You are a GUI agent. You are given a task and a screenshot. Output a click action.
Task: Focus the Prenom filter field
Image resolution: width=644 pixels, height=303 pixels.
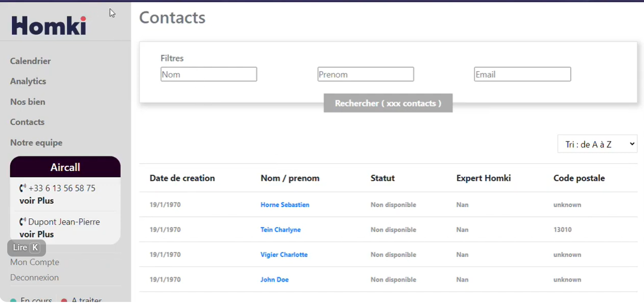(365, 74)
